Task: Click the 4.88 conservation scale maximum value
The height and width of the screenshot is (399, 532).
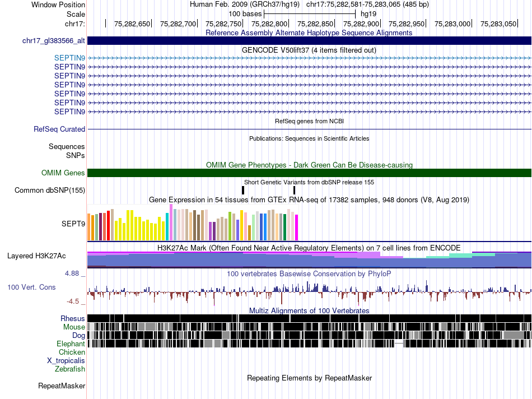Action: (72, 273)
